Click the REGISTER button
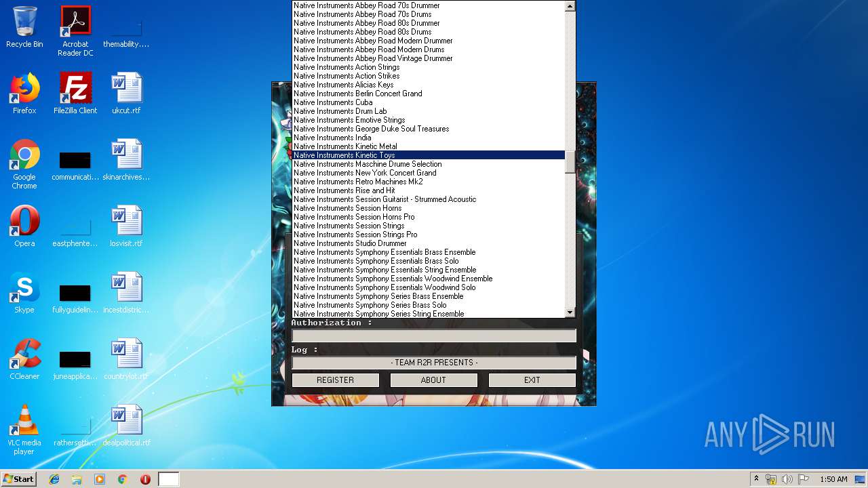 point(336,380)
